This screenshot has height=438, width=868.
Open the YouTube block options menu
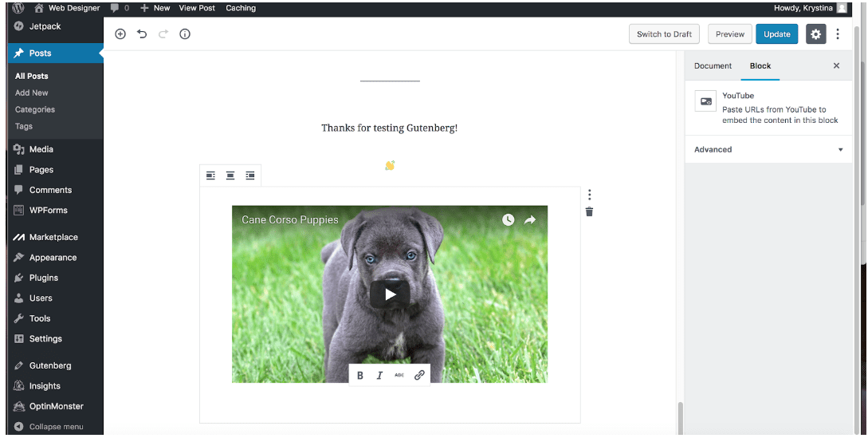click(590, 194)
